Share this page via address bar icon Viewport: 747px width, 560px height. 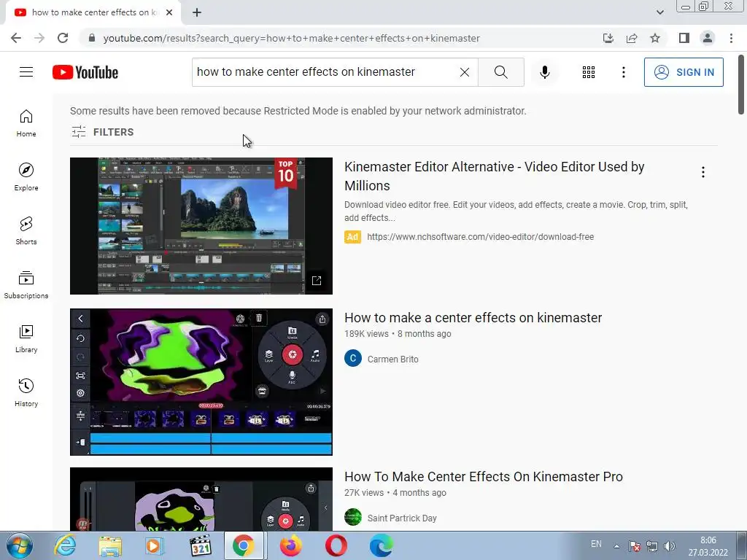coord(632,38)
